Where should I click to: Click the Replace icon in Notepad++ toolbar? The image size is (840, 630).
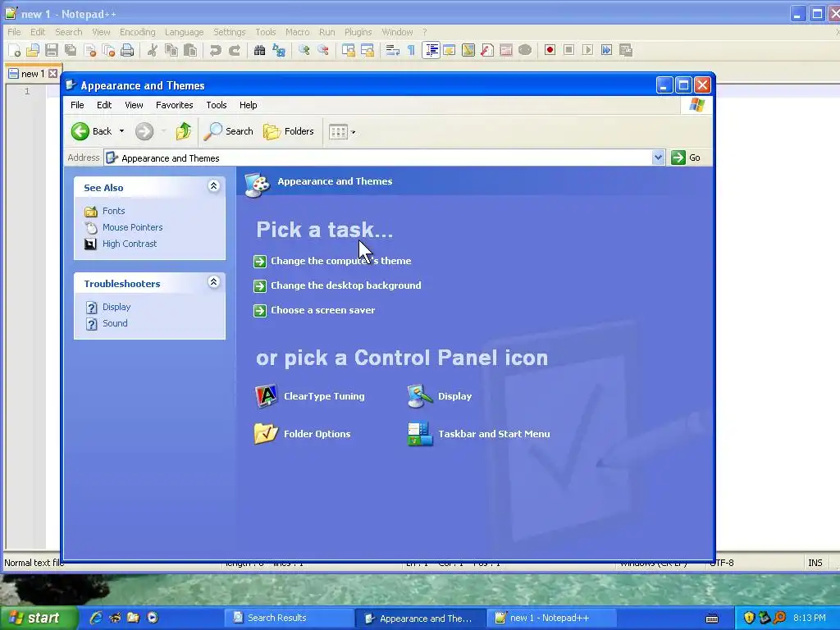279,50
